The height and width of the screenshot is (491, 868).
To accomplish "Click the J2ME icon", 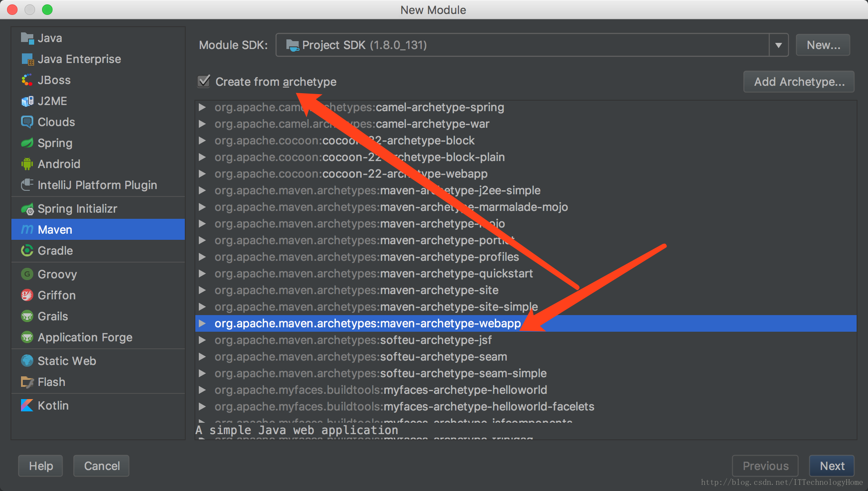I will pos(27,101).
